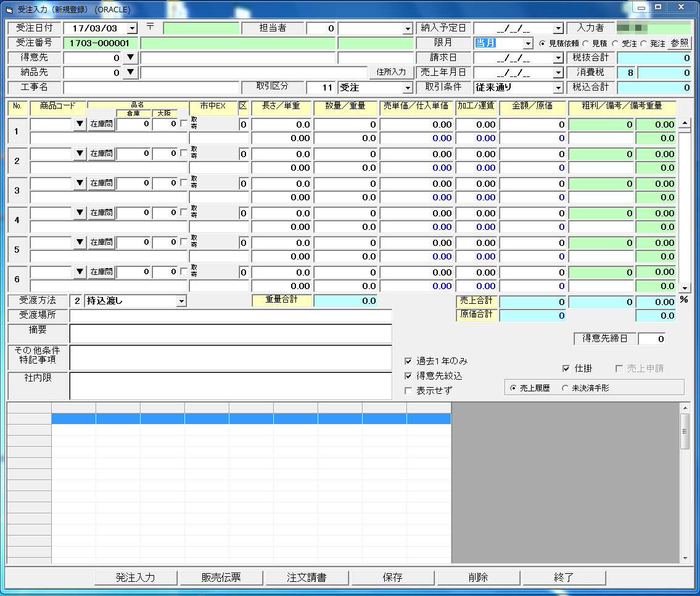The height and width of the screenshot is (596, 700).
Task: Click row 1 在庫問 button
Action: (101, 123)
